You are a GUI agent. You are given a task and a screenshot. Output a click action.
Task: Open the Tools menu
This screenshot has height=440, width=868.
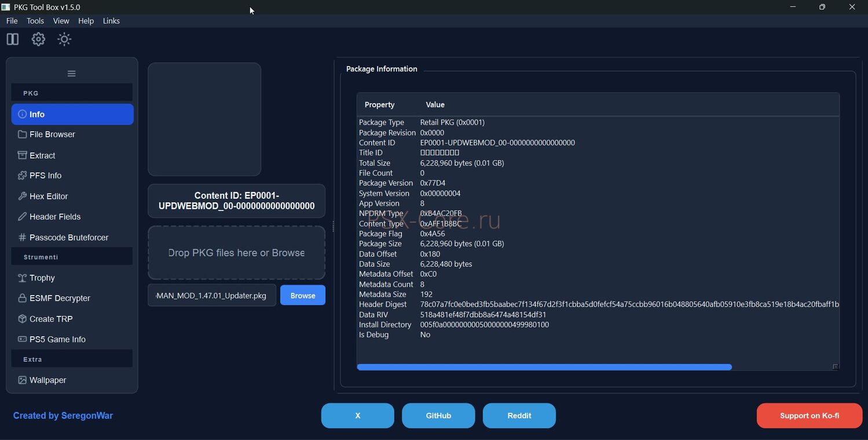(35, 21)
